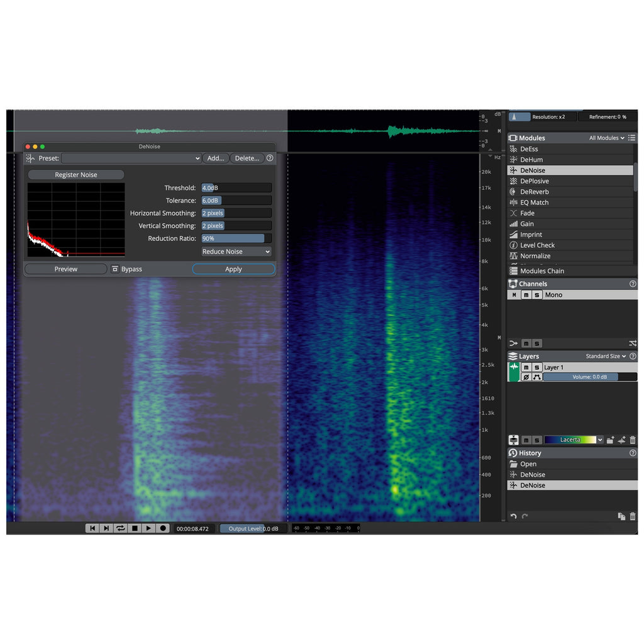Click the Layer 1 waveform icon
Viewport: 644px width, 644px height.
click(x=514, y=367)
